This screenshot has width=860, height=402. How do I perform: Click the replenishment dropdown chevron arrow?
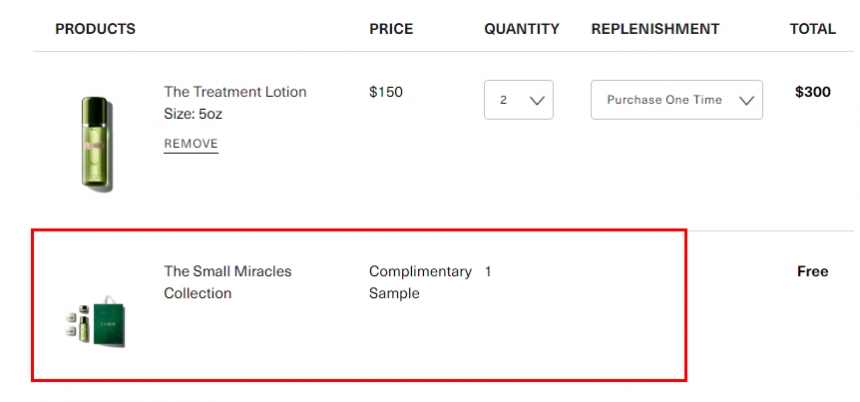coord(746,100)
